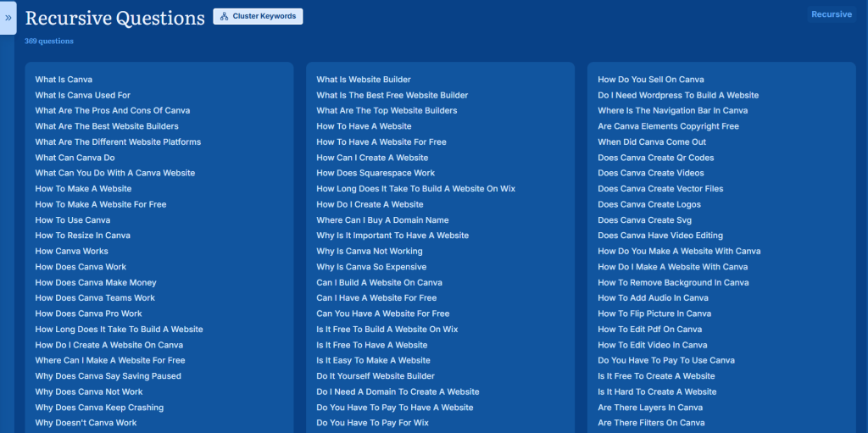Click 'How To Add Audio In Canva'

tap(654, 298)
